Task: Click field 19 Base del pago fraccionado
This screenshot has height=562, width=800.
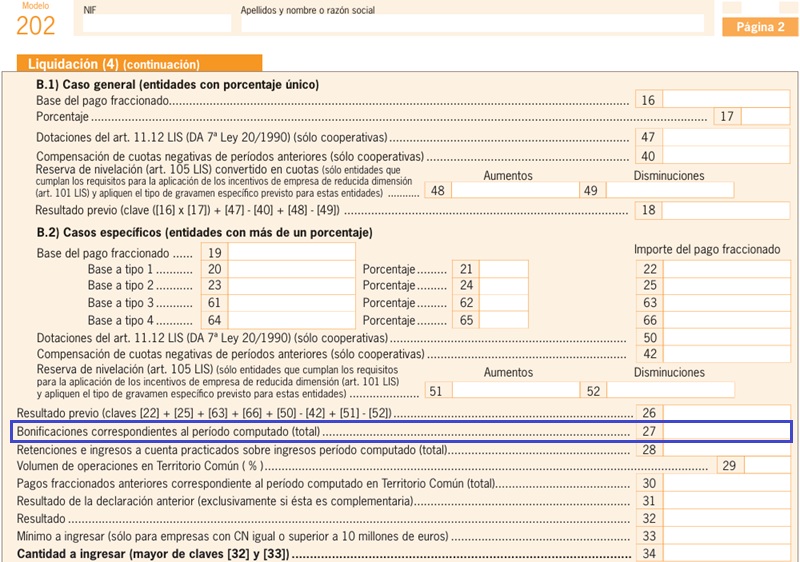Action: (x=291, y=252)
